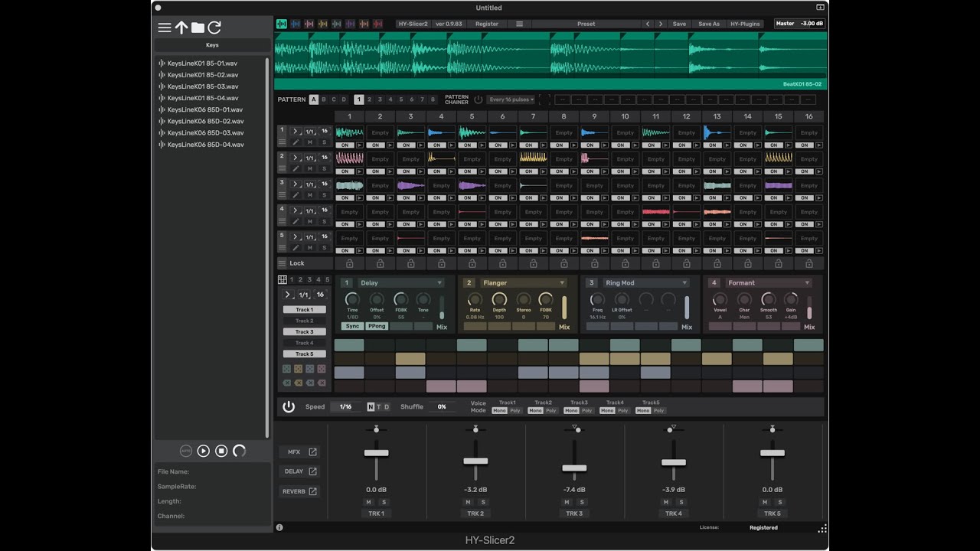The image size is (980, 551).
Task: Select pattern bank B
Action: 324,99
